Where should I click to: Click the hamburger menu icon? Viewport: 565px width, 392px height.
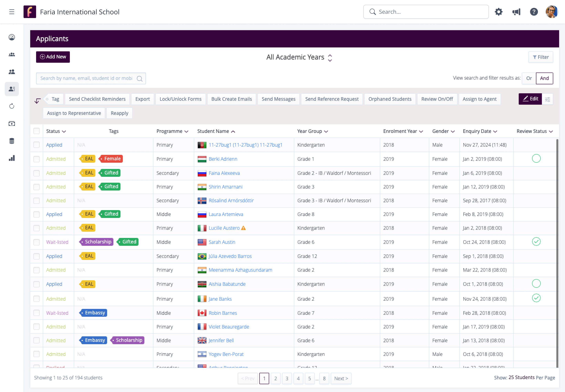[12, 12]
